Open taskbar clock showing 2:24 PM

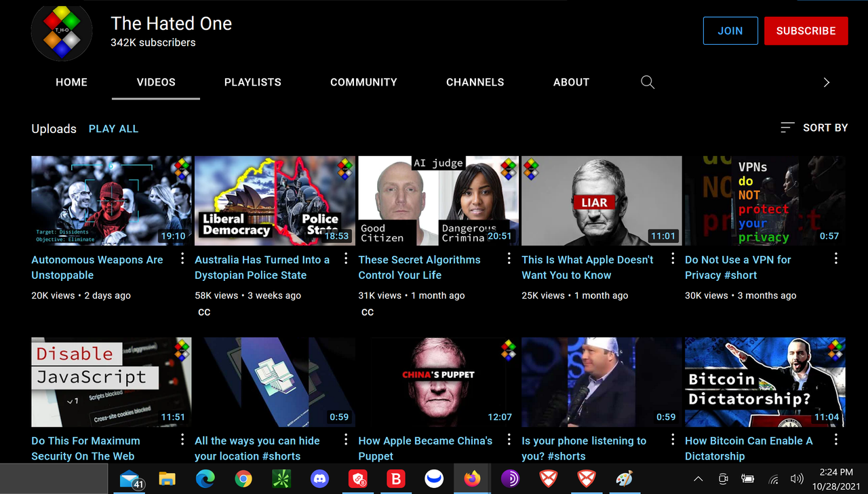(x=836, y=479)
